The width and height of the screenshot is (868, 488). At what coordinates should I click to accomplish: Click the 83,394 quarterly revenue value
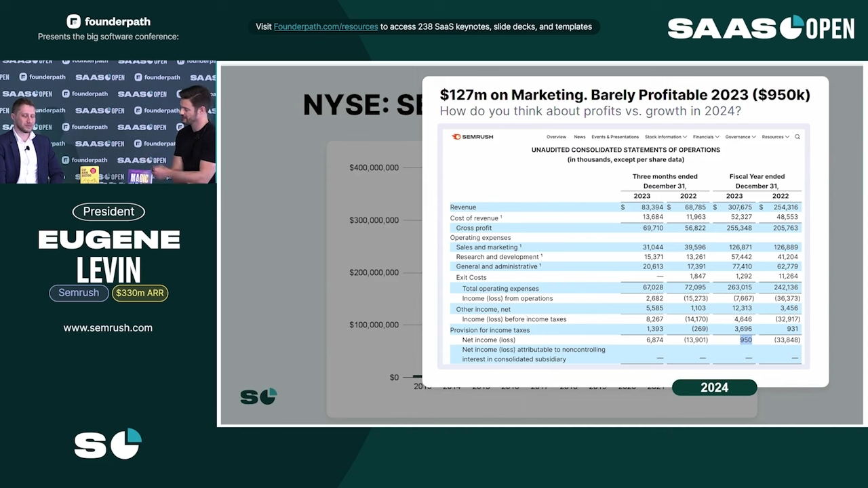652,207
